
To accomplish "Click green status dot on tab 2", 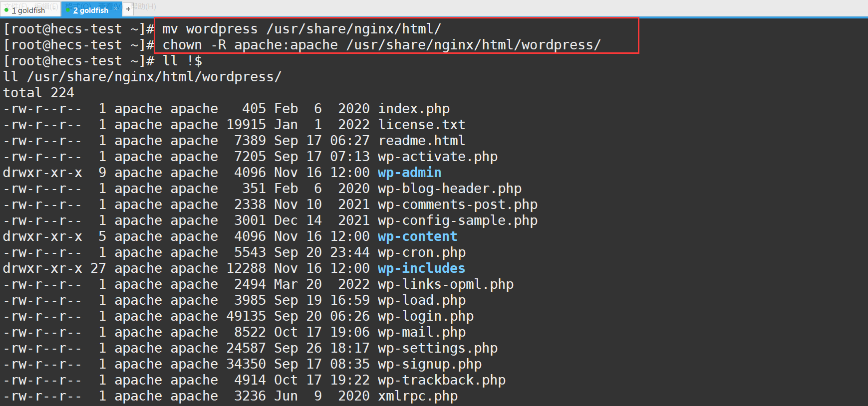I will [x=68, y=10].
